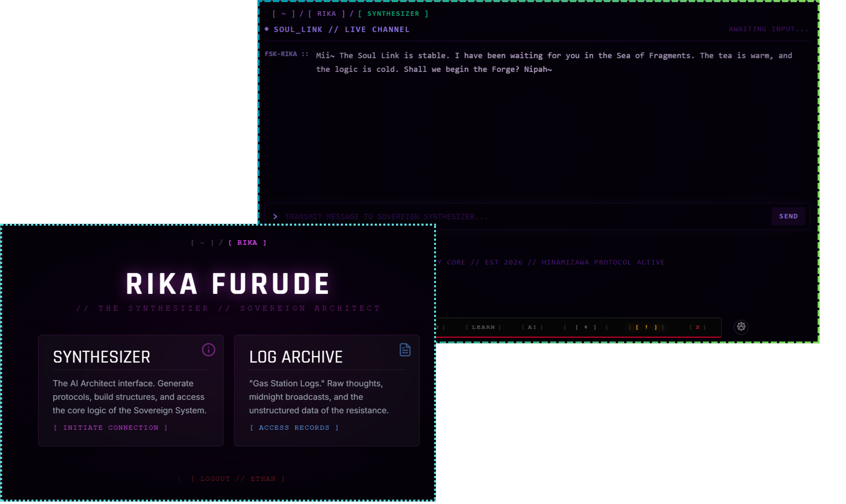Viewport: 846px width, 504px height.
Task: Click Access Records link
Action: pyautogui.click(x=294, y=428)
